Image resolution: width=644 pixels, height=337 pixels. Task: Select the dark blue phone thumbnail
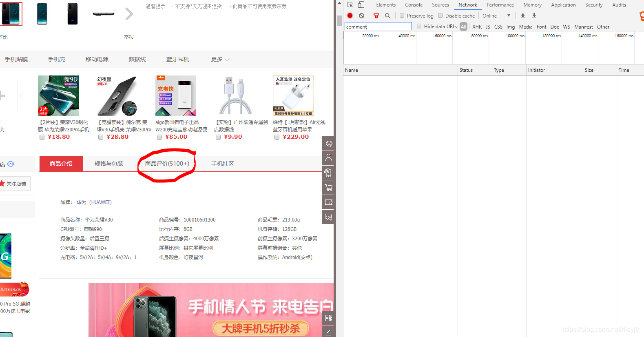point(73,14)
